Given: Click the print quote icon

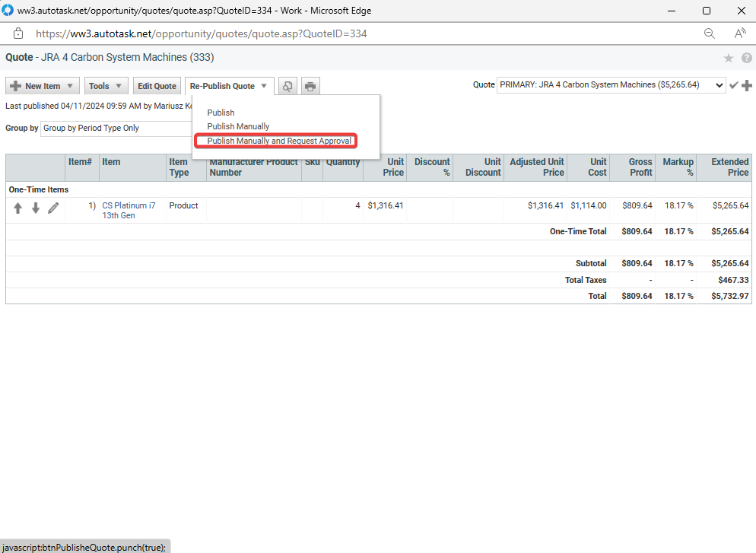Looking at the screenshot, I should pyautogui.click(x=310, y=86).
